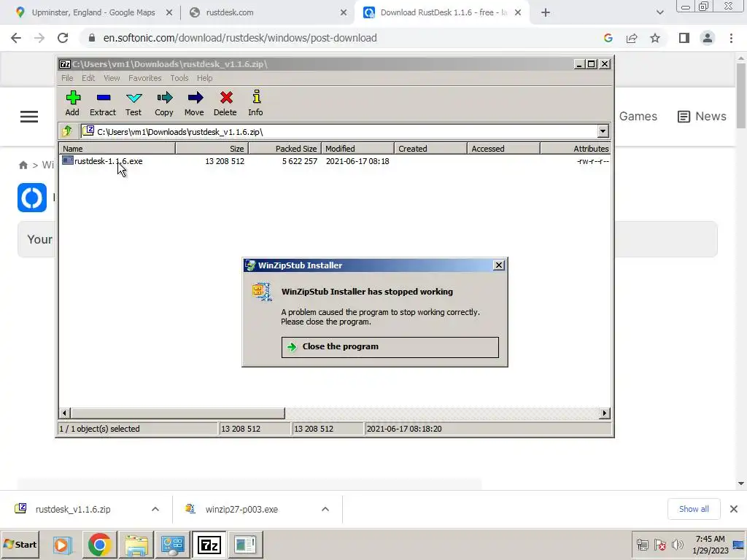Open the Chrome profile avatar

click(708, 38)
